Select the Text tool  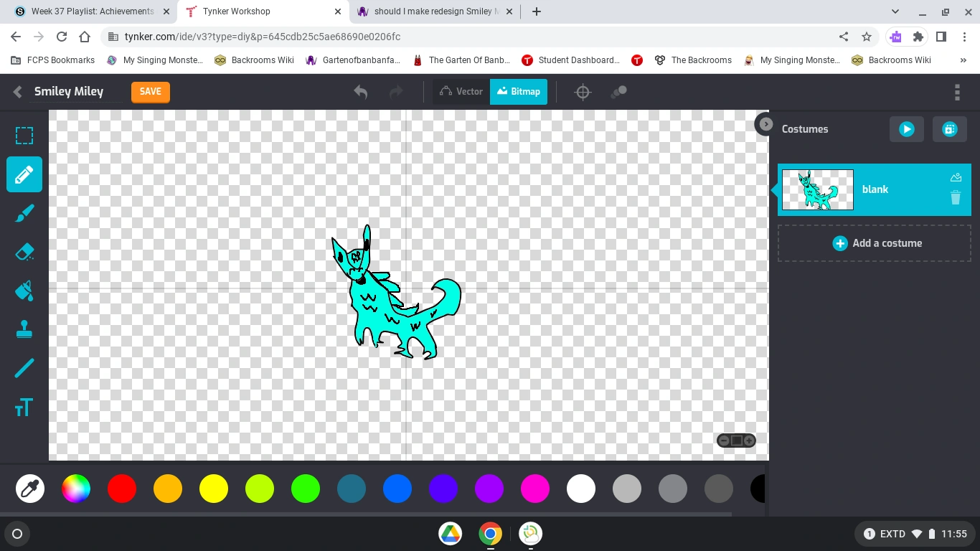click(24, 406)
